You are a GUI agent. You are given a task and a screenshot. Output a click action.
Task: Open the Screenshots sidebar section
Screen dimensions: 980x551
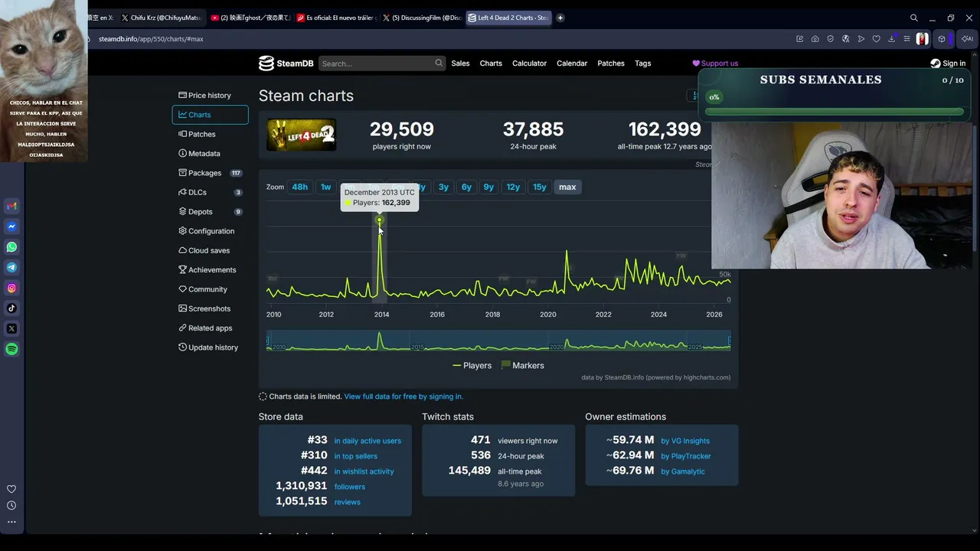[210, 308]
